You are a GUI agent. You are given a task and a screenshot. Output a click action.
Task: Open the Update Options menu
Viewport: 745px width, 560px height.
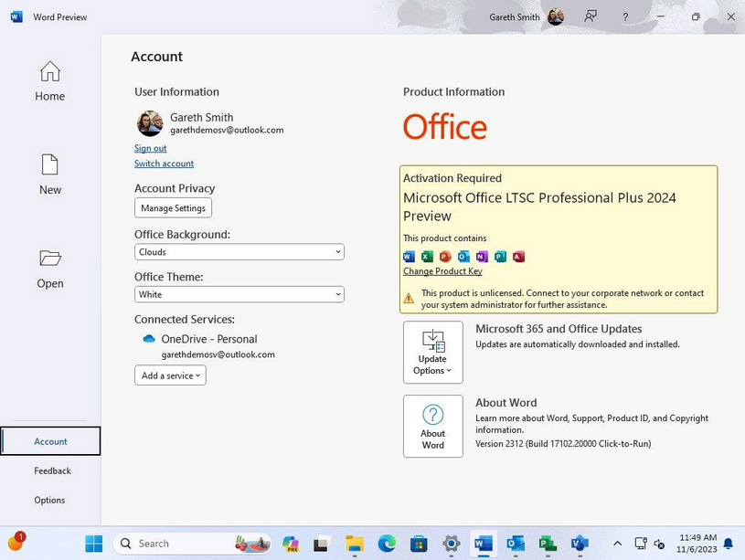(433, 352)
